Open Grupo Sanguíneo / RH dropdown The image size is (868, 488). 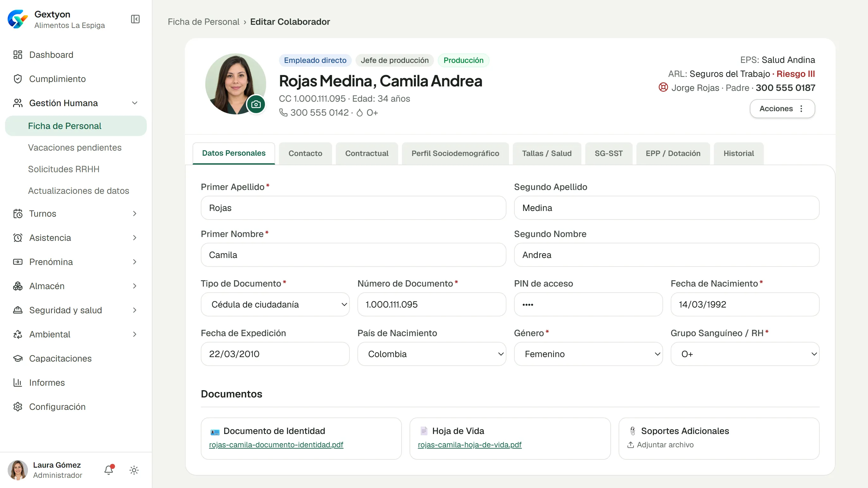coord(745,354)
